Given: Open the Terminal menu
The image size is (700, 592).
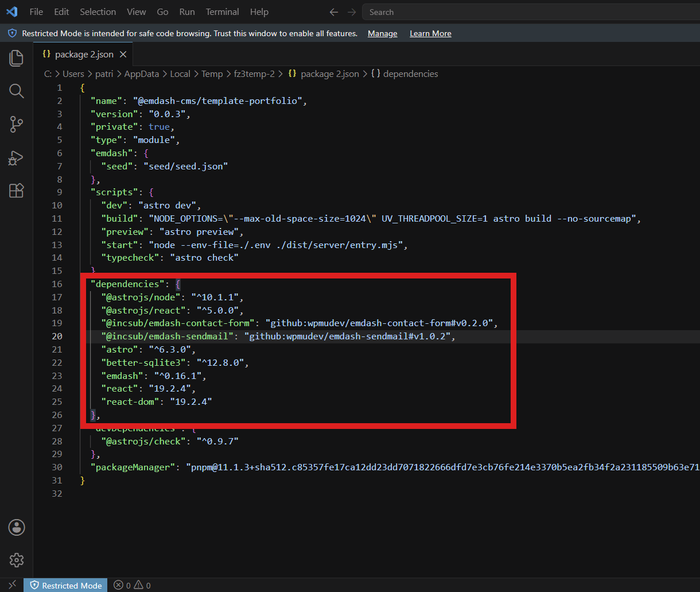Looking at the screenshot, I should pos(223,12).
